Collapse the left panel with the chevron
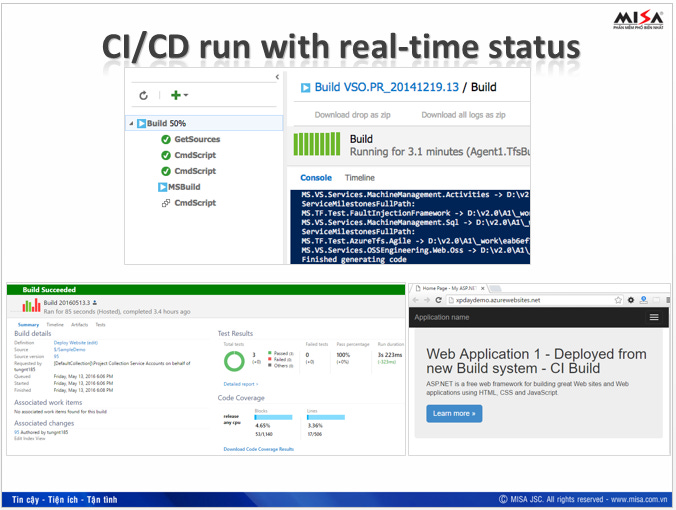The width and height of the screenshot is (676, 510). click(277, 77)
